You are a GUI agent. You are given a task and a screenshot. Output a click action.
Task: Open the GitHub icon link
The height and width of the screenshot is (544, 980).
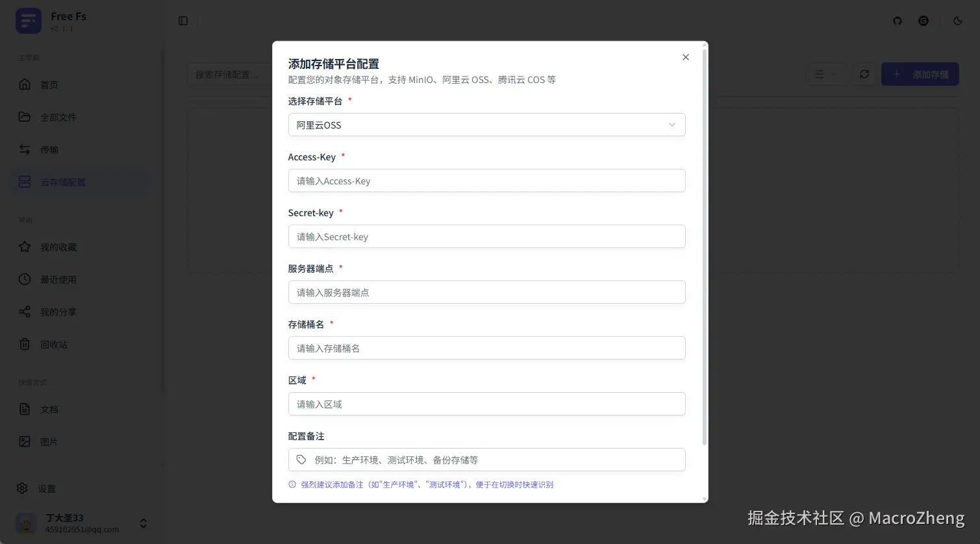(x=898, y=21)
